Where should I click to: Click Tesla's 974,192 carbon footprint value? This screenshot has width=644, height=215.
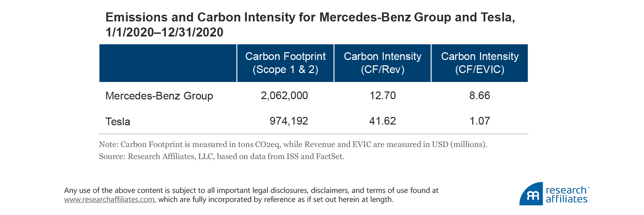click(288, 121)
